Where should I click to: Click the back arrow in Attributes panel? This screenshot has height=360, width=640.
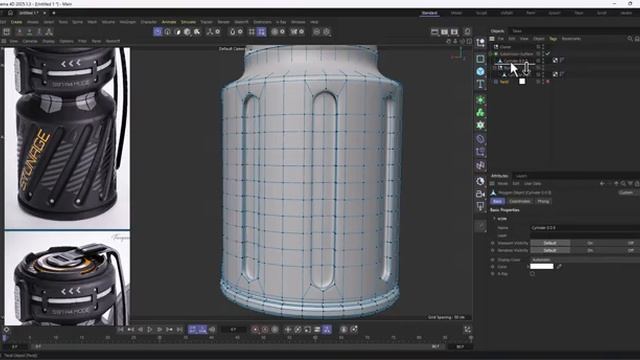coord(602,184)
